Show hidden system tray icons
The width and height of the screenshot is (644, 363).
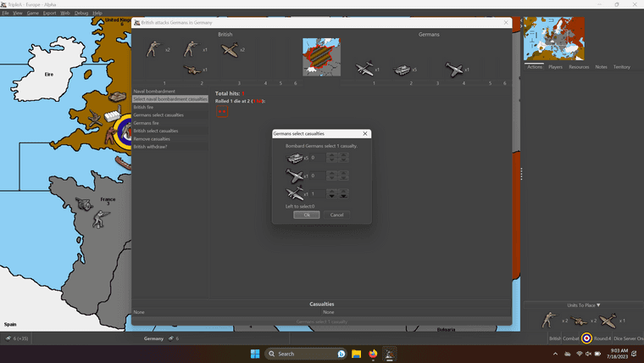tap(556, 354)
